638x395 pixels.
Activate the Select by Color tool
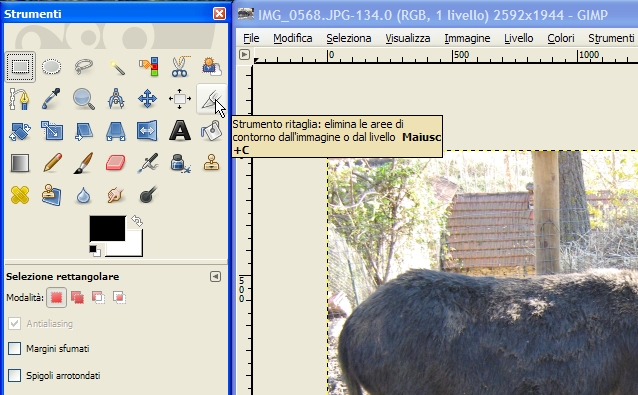click(148, 66)
